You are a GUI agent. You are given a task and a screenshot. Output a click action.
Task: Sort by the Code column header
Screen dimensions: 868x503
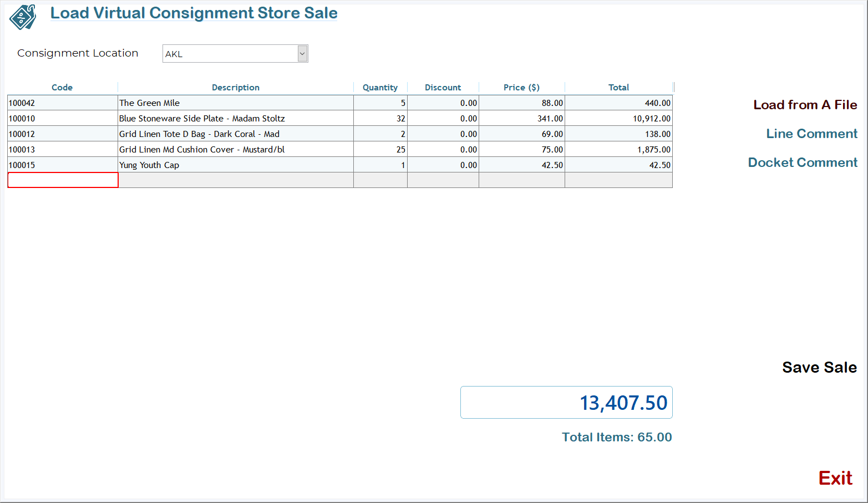click(62, 88)
